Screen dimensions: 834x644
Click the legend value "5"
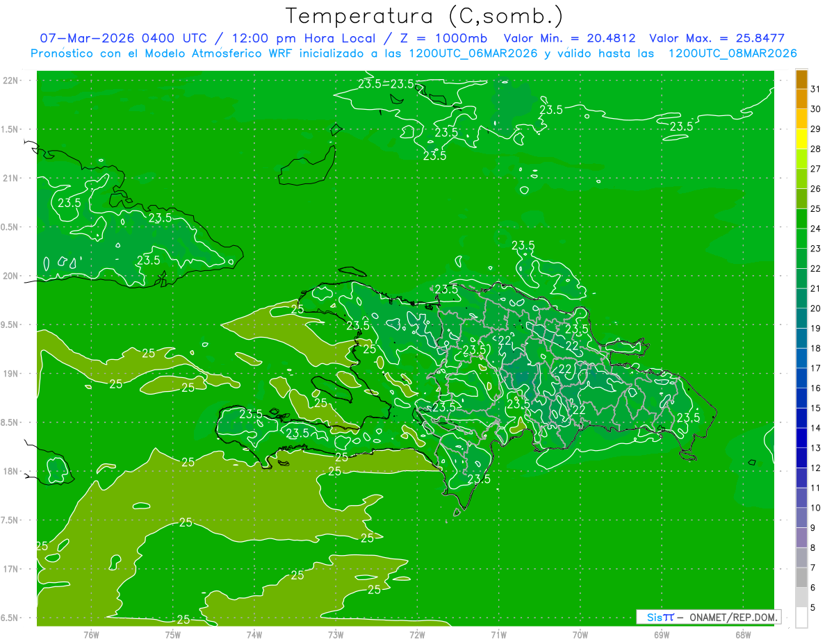click(x=813, y=608)
